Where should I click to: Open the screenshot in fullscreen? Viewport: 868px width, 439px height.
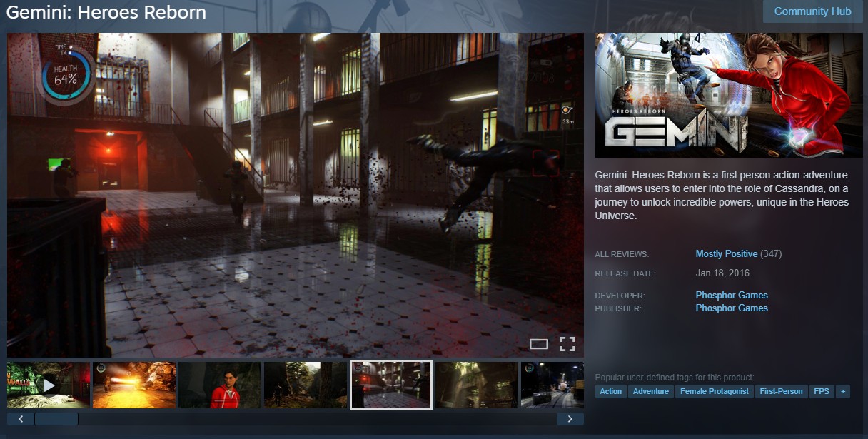[x=567, y=344]
